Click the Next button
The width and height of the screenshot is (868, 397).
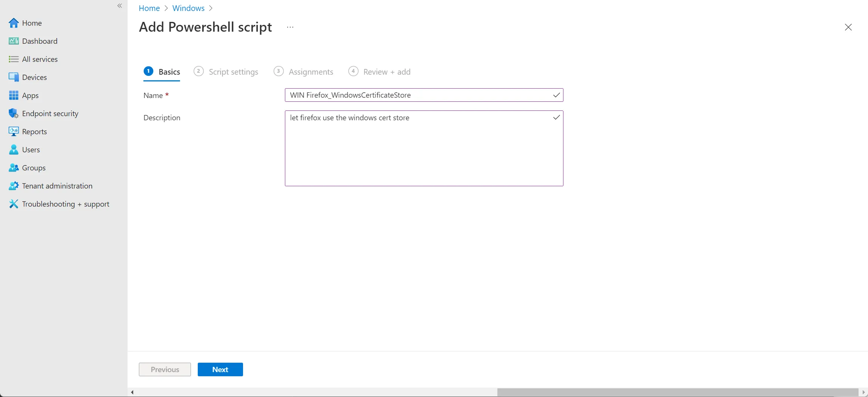[x=220, y=369]
